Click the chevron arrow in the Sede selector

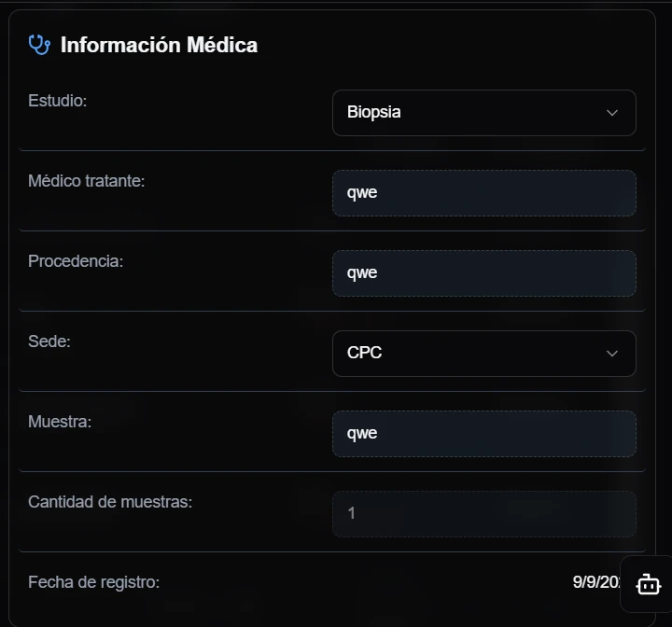click(x=612, y=354)
